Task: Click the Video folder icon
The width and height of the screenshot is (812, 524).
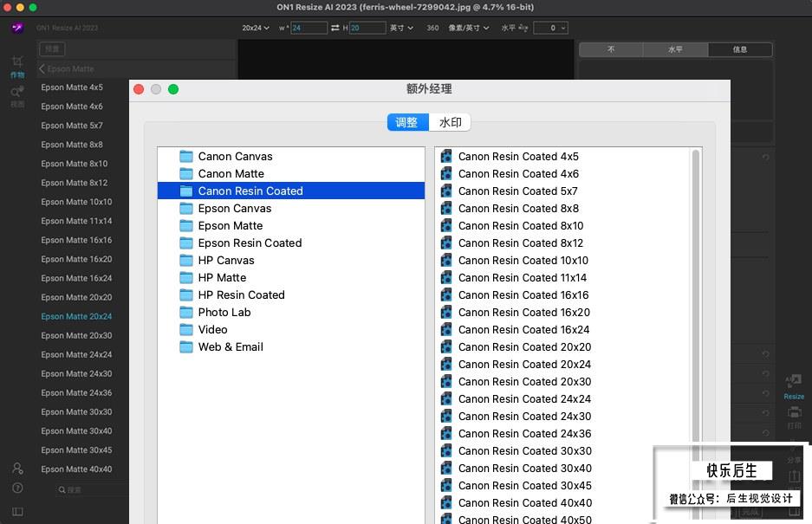Action: [186, 330]
